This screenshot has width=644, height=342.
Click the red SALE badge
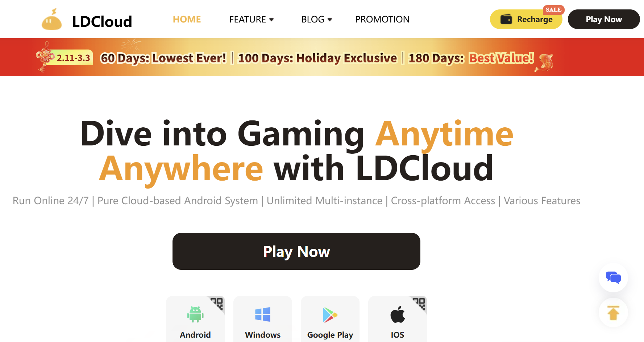click(553, 10)
